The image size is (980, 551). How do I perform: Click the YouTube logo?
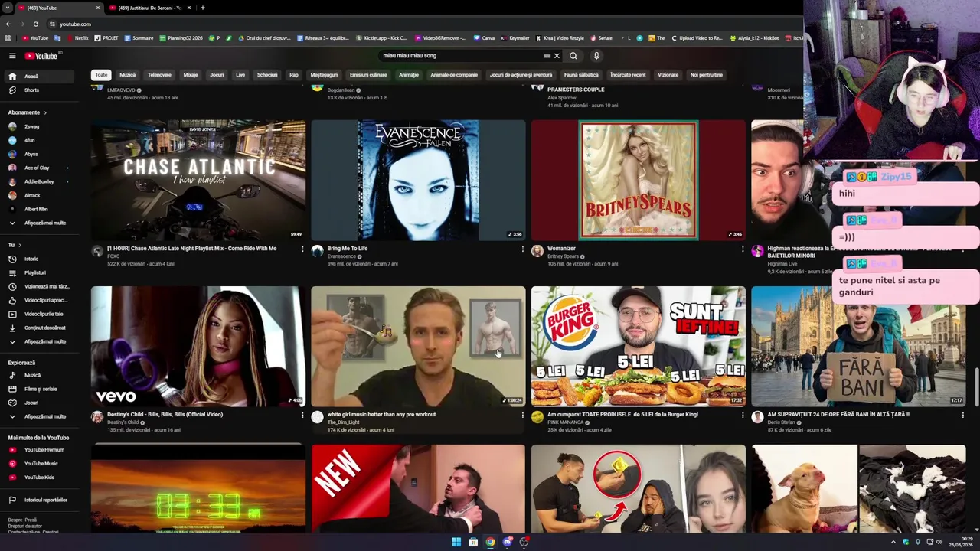[x=41, y=56]
